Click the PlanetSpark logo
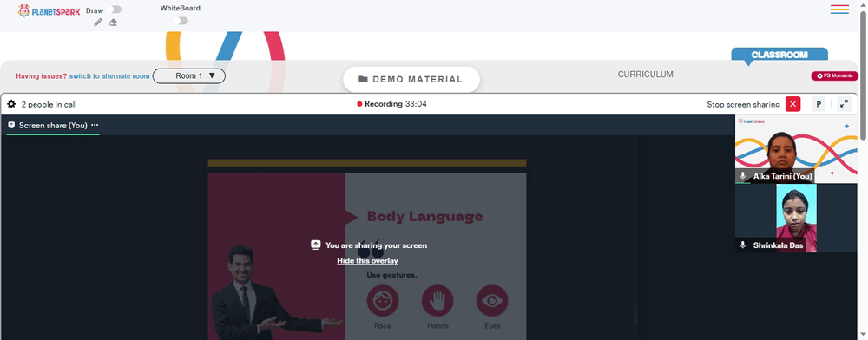The height and width of the screenshot is (340, 868). [x=49, y=10]
